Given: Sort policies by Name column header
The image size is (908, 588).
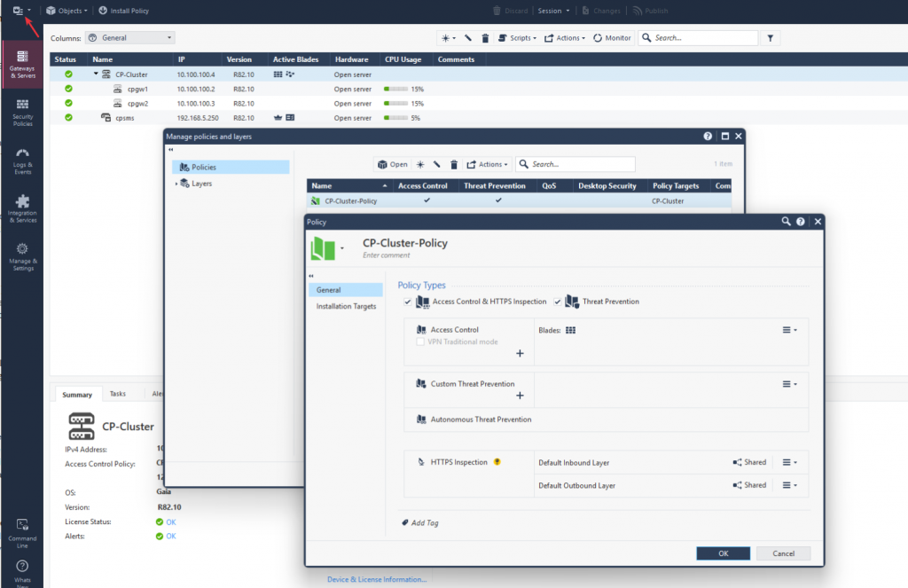Looking at the screenshot, I should click(x=349, y=186).
